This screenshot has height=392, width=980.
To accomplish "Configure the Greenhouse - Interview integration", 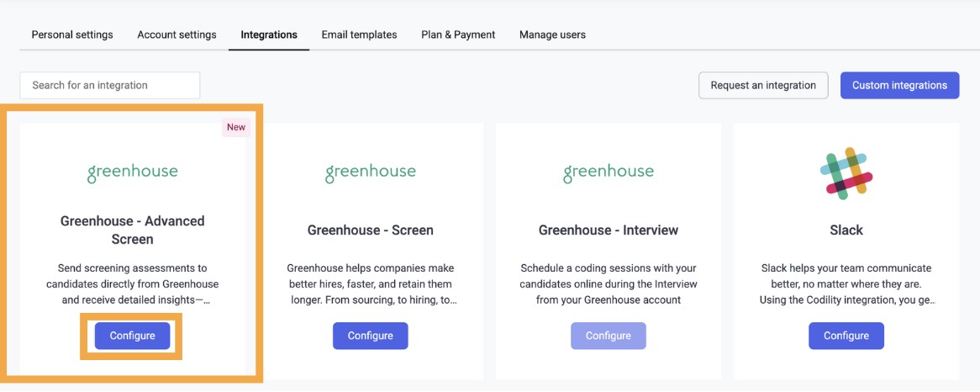I will coord(609,336).
